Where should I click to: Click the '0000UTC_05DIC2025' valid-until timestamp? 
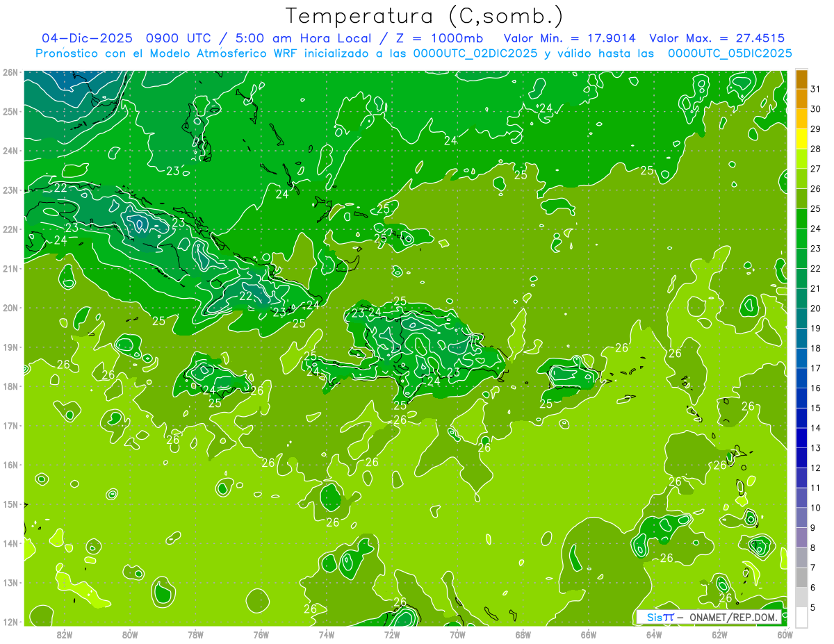(x=730, y=53)
